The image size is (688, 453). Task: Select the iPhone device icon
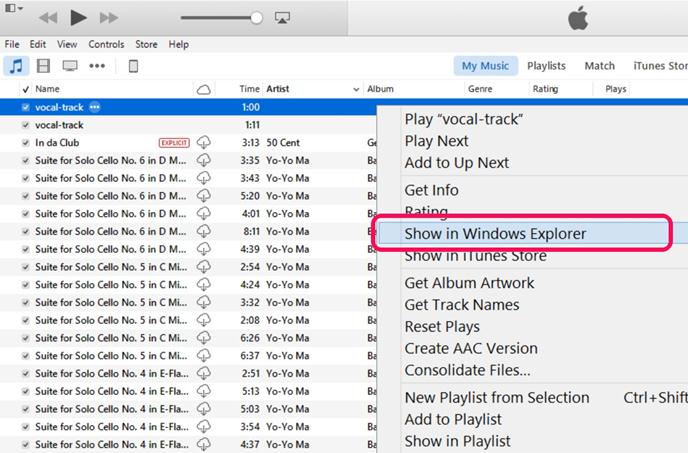(133, 66)
